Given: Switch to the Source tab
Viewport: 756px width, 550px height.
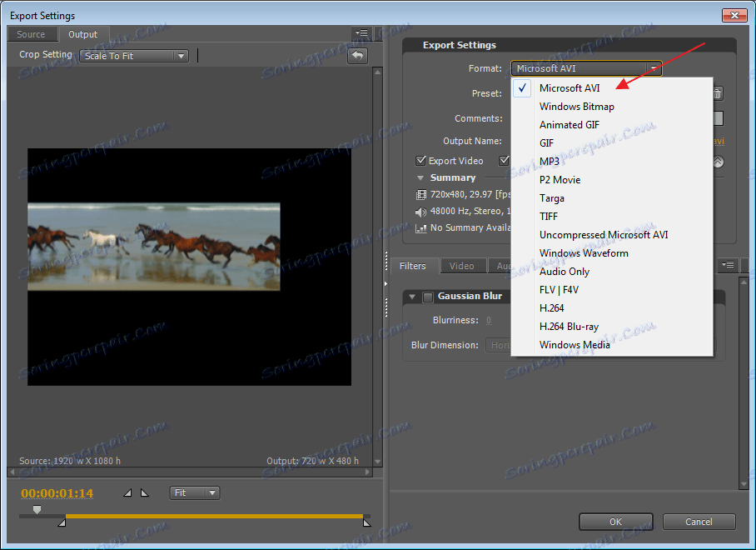Looking at the screenshot, I should tap(32, 34).
